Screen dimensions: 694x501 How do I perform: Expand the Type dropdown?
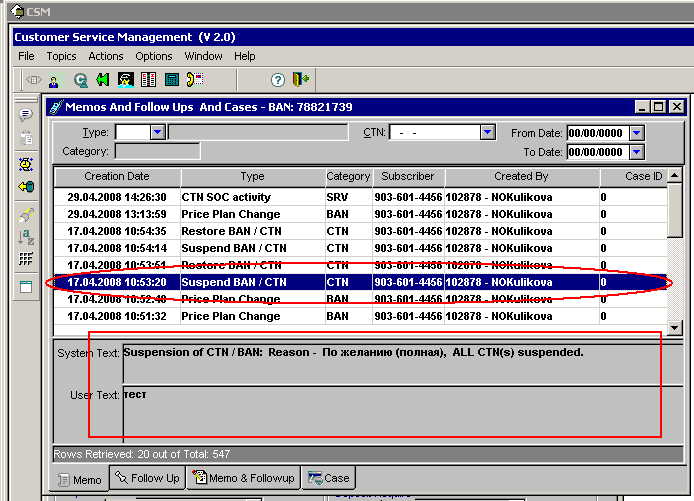tap(158, 132)
